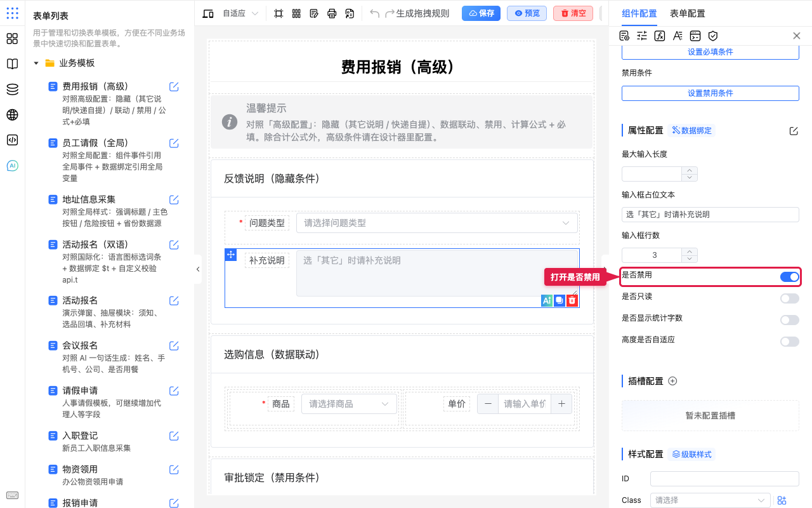Click the 清空 button
This screenshot has height=508, width=812.
click(x=573, y=13)
